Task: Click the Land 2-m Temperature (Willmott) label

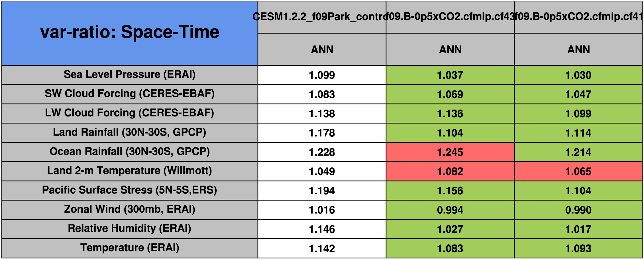Action: 130,171
